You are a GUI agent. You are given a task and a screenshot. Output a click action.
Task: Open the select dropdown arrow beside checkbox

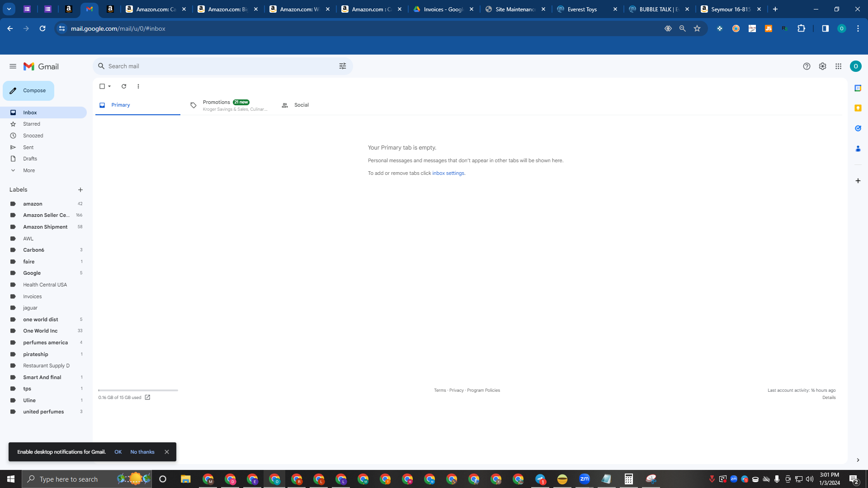[109, 86]
